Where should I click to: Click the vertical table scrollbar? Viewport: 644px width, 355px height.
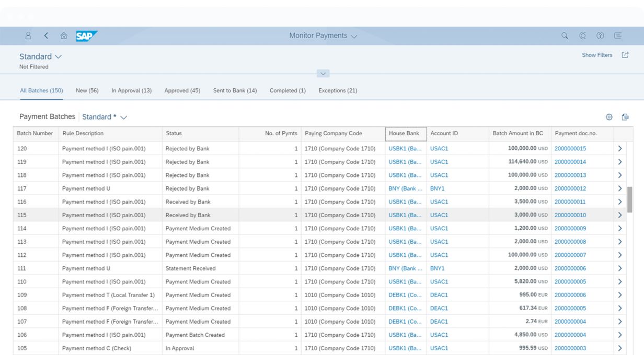630,199
